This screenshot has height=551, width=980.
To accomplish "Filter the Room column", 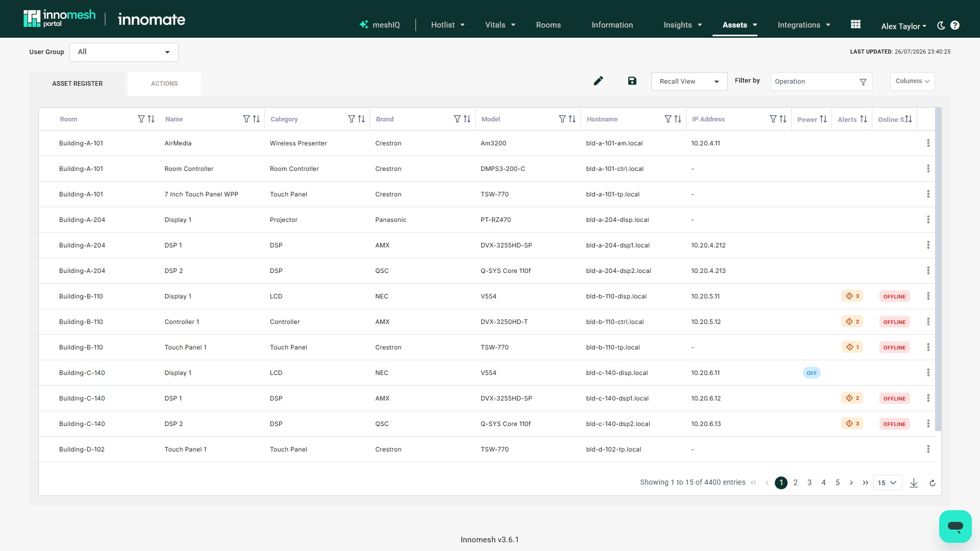I will (x=141, y=119).
